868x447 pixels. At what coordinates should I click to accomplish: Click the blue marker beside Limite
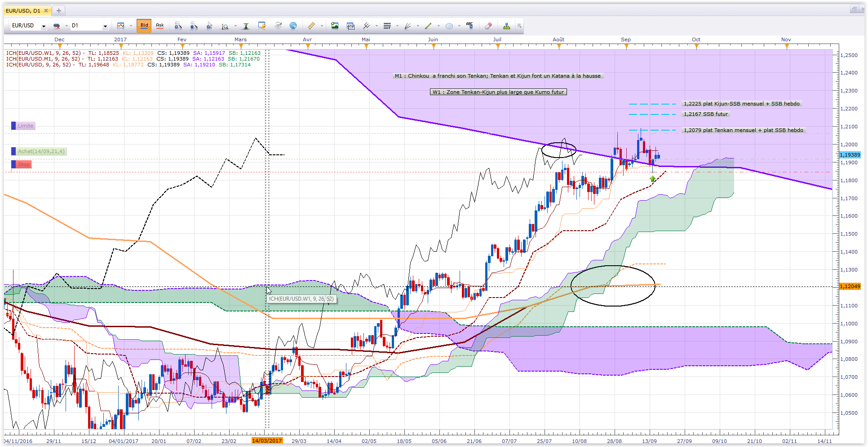[13, 126]
